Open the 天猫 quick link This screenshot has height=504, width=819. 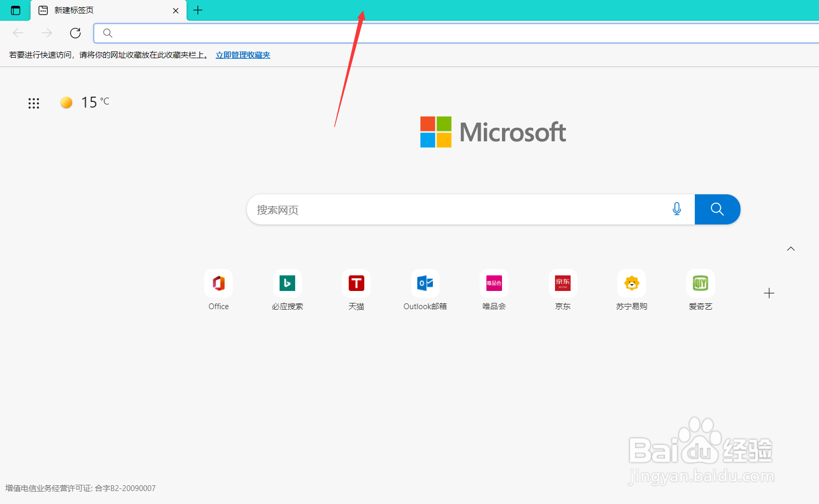[x=356, y=290]
